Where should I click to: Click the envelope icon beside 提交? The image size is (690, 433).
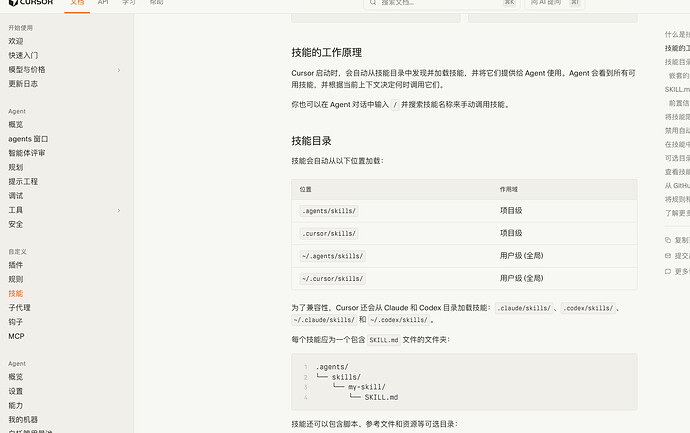(x=668, y=256)
